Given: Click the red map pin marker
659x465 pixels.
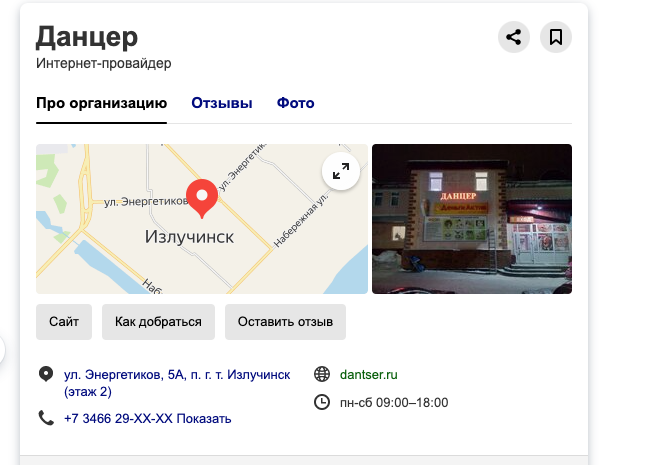Looking at the screenshot, I should click(x=202, y=198).
